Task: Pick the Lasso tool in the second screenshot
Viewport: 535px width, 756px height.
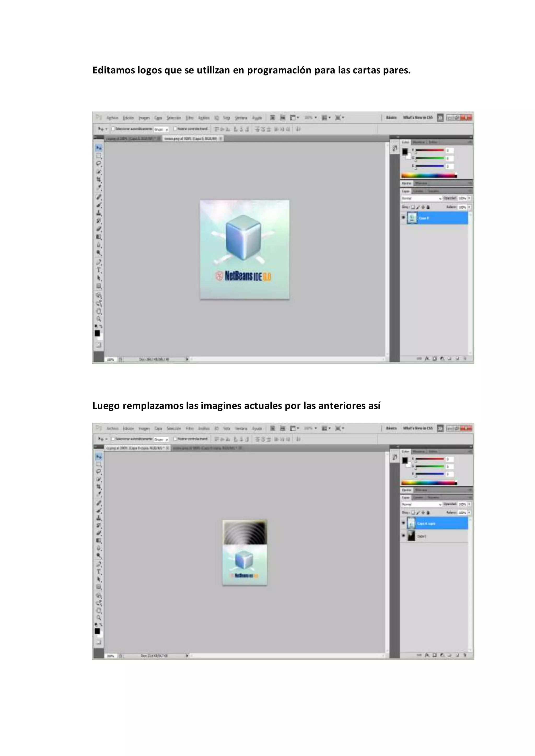Action: (98, 471)
